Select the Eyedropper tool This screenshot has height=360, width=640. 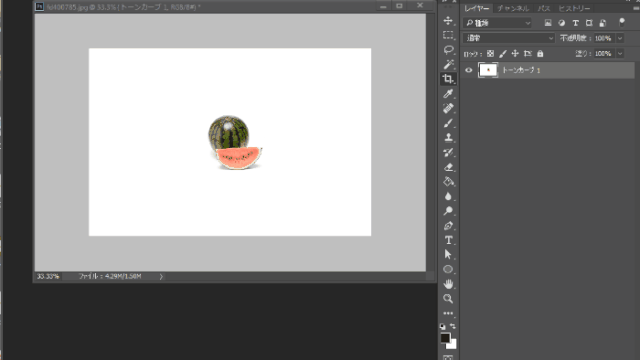(448, 94)
